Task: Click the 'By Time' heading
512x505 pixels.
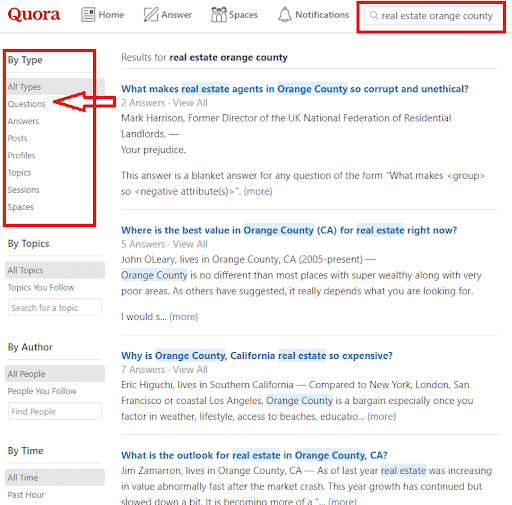Action: click(26, 451)
